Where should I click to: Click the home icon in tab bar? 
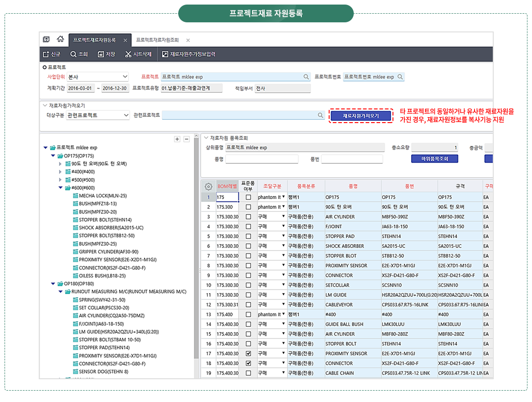(x=60, y=39)
